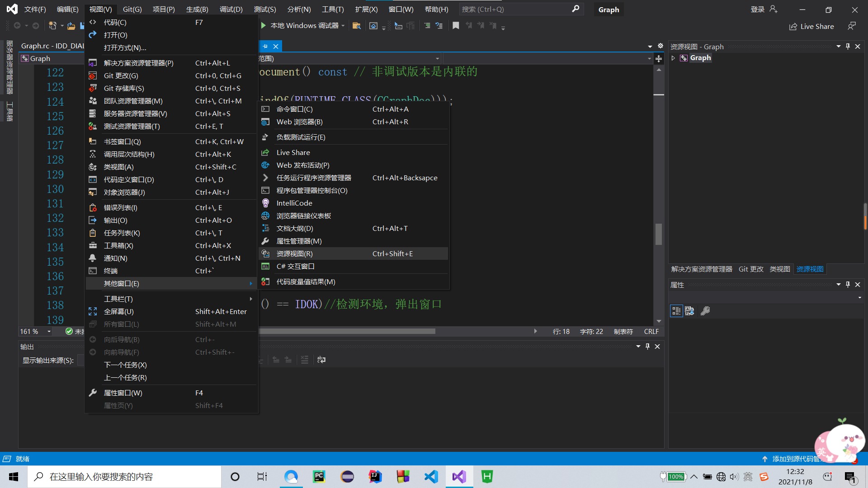Click the editor vertical scrollbar thumb
868x488 pixels.
tap(659, 234)
